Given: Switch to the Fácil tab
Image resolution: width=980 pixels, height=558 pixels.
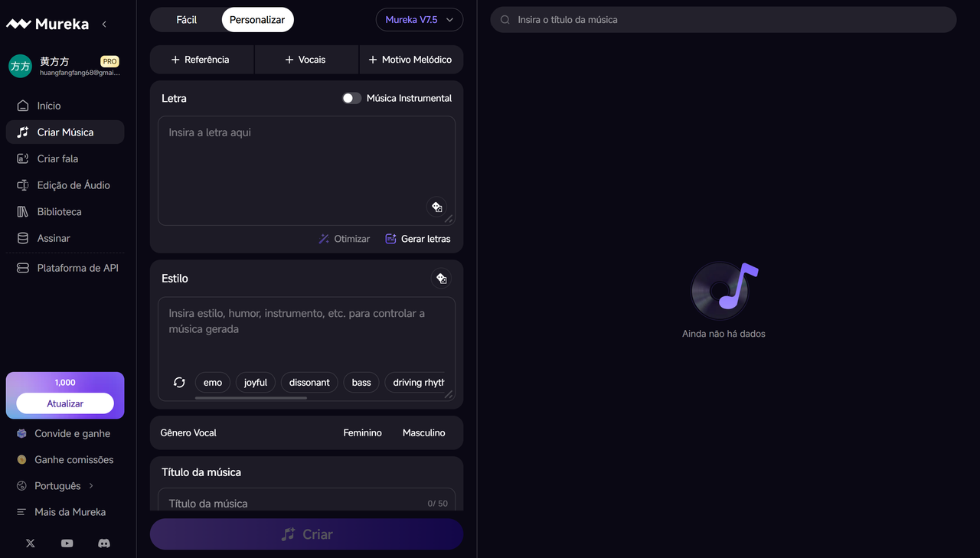Looking at the screenshot, I should click(x=186, y=19).
